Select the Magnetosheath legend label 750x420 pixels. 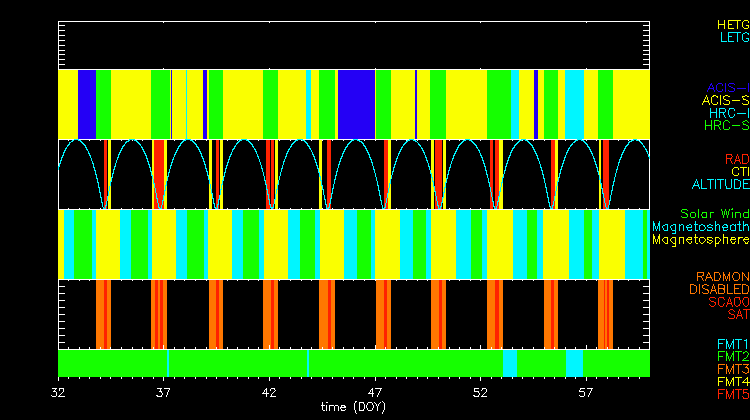click(700, 227)
